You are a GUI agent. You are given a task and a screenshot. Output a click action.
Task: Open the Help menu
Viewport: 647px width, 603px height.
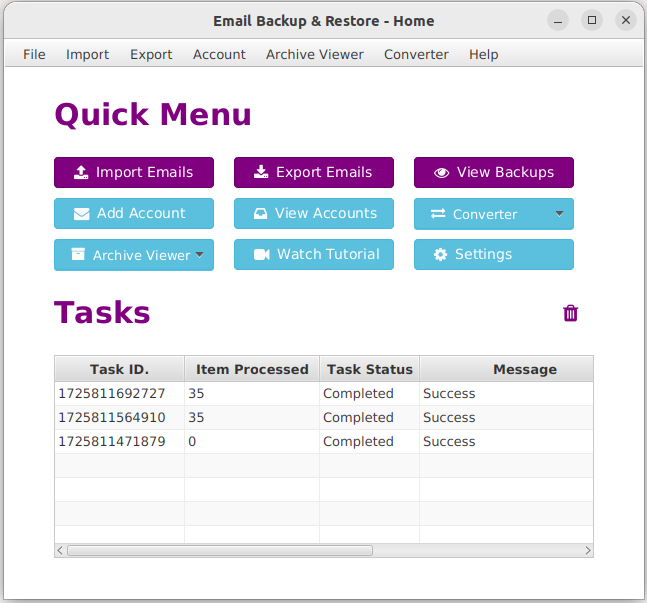click(483, 54)
